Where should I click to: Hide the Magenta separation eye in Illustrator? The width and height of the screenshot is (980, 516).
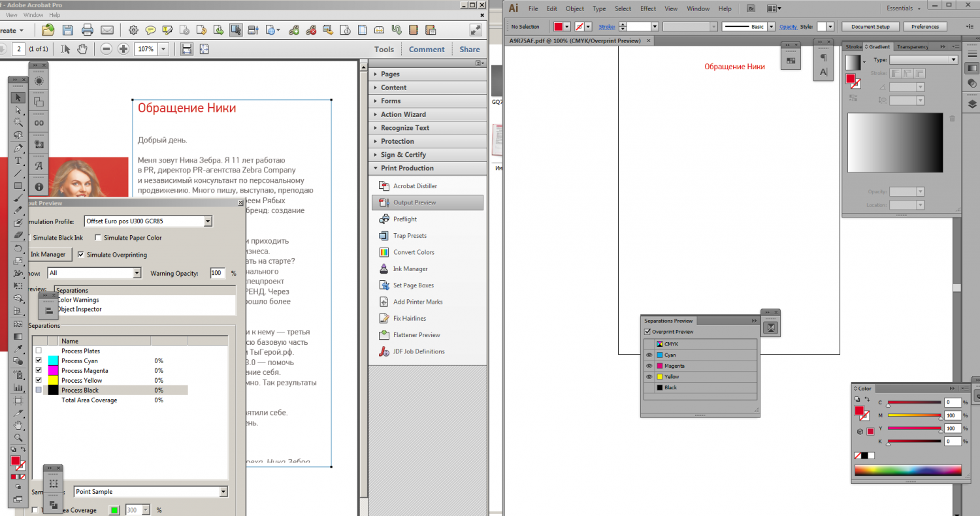(x=649, y=366)
